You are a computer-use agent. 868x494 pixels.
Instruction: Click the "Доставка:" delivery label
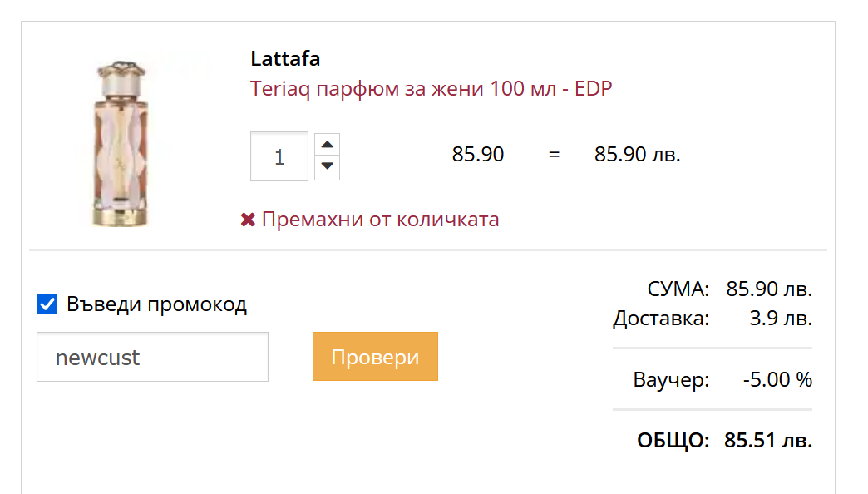tap(661, 319)
